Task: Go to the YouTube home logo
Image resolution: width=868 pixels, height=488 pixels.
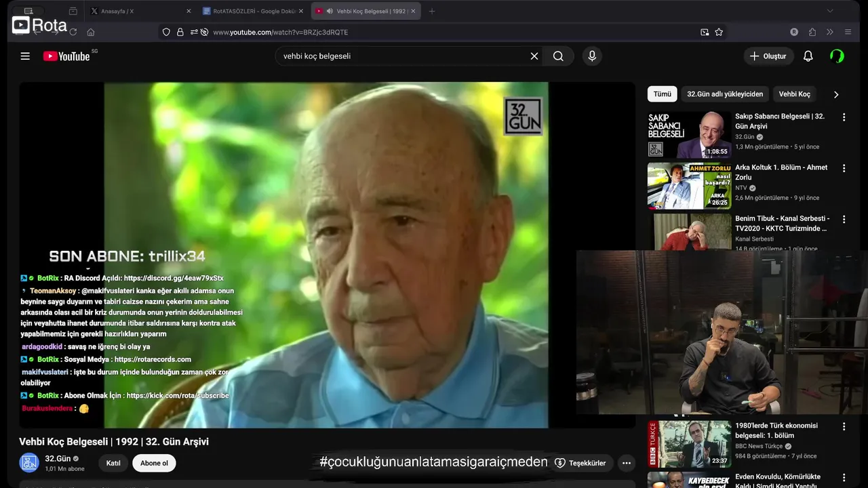Action: pos(66,56)
